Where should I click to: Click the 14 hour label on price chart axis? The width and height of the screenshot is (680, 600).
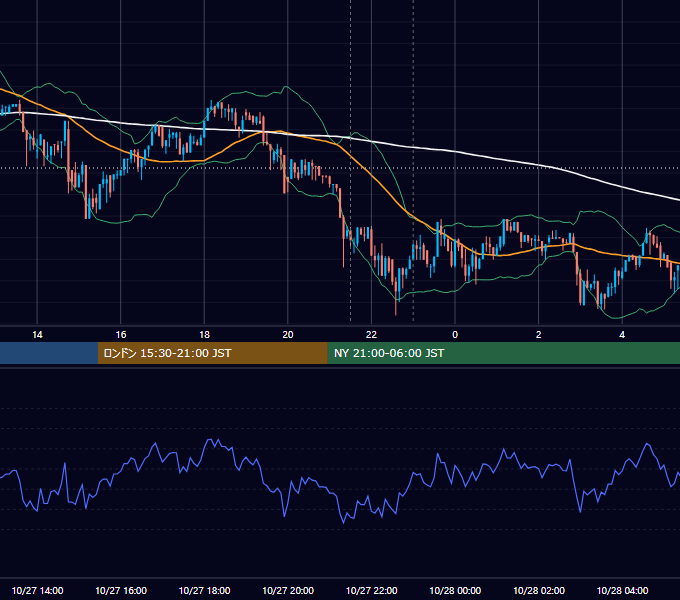pyautogui.click(x=37, y=335)
